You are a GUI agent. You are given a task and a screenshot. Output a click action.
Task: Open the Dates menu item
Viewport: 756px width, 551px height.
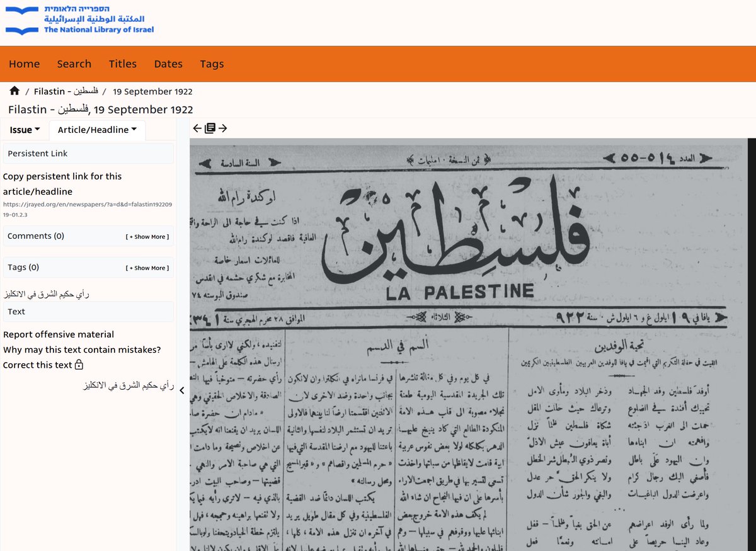[168, 64]
